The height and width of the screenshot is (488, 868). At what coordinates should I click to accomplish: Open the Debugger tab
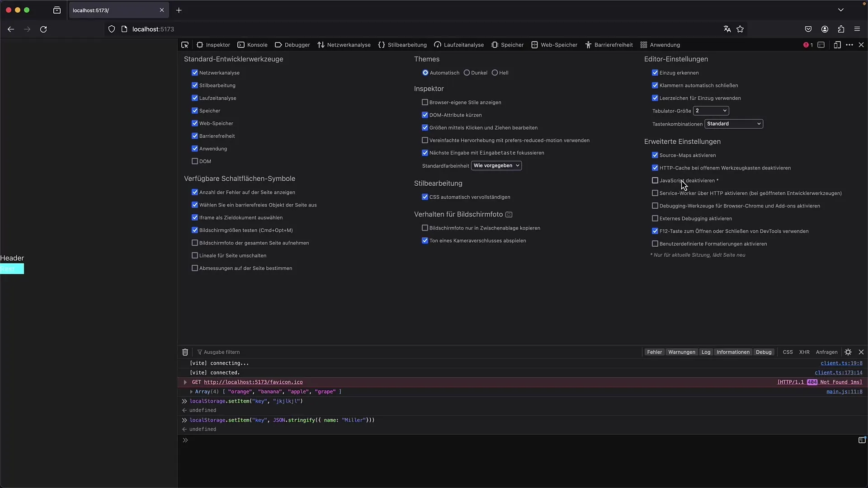tap(292, 45)
